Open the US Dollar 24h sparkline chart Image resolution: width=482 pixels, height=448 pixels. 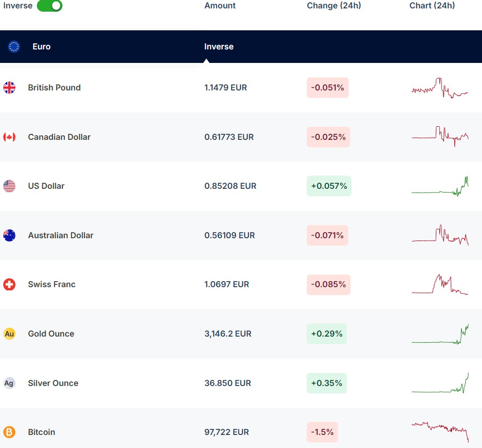440,186
